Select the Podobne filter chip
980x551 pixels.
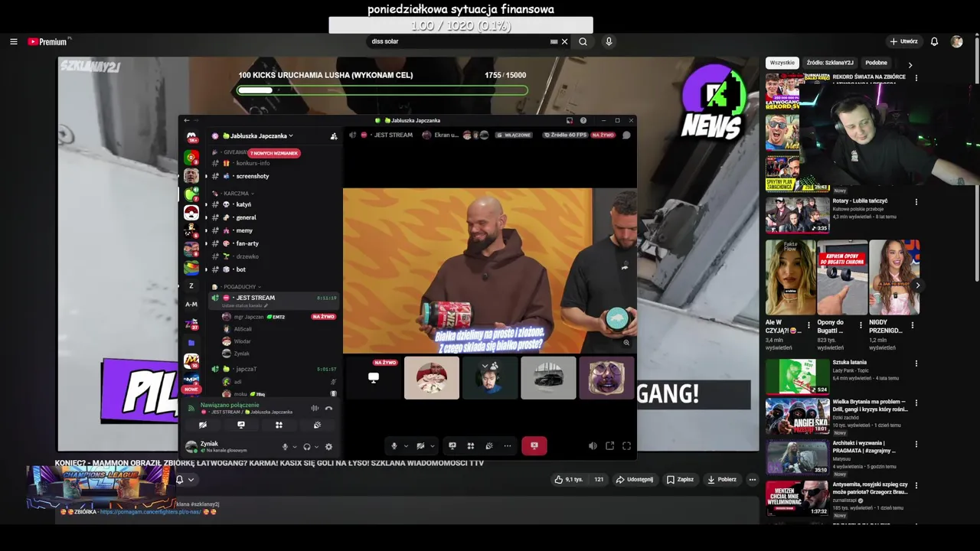pyautogui.click(x=876, y=63)
